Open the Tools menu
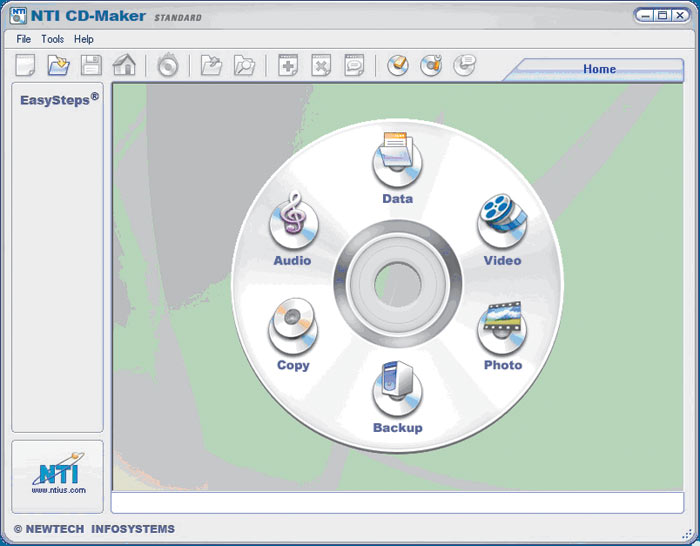The height and width of the screenshot is (546, 700). click(53, 39)
